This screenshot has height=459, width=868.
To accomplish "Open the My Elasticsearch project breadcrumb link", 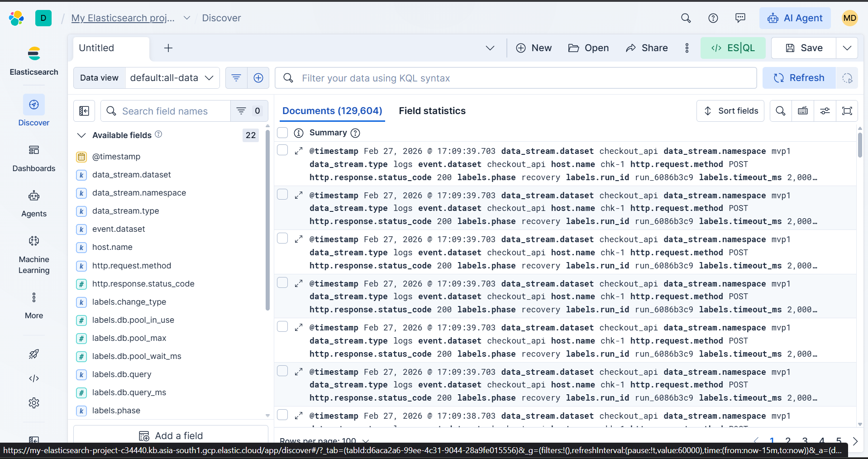I will click(123, 18).
